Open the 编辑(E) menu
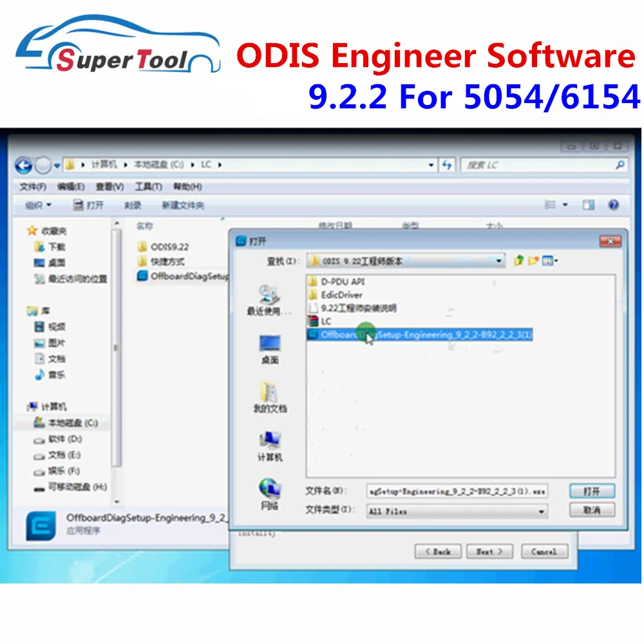Image resolution: width=644 pixels, height=644 pixels. pyautogui.click(x=71, y=187)
